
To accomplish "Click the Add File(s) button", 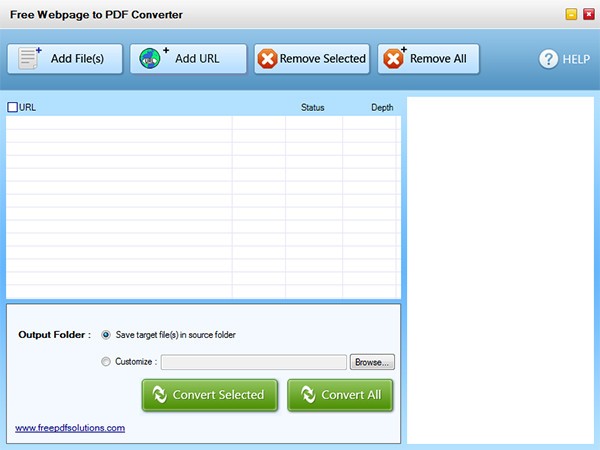I will click(x=65, y=59).
